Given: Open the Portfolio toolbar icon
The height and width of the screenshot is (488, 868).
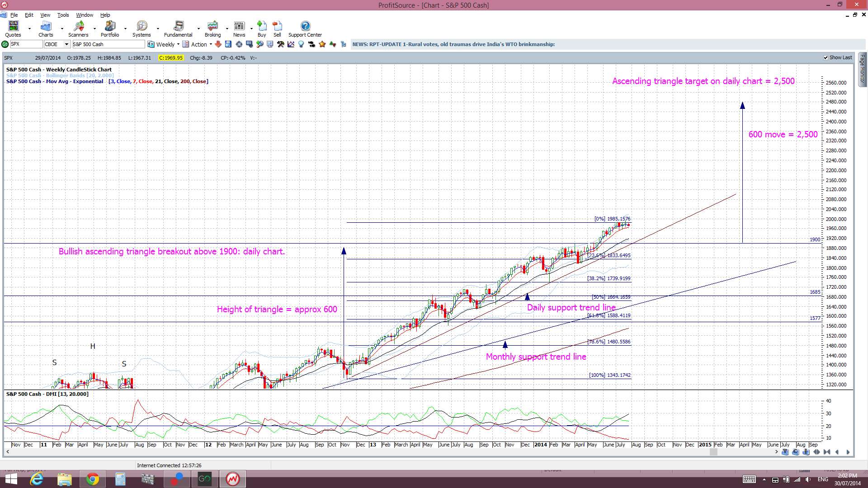Looking at the screenshot, I should tap(110, 29).
